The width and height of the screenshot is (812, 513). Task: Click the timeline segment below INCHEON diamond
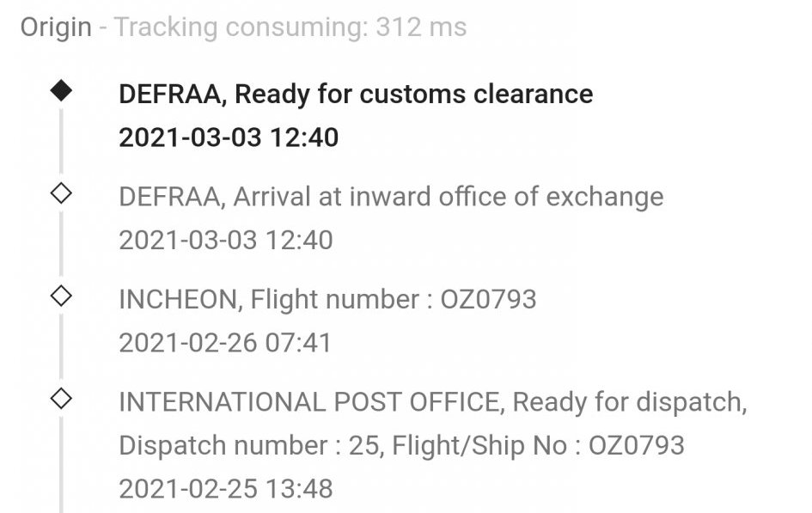point(61,346)
